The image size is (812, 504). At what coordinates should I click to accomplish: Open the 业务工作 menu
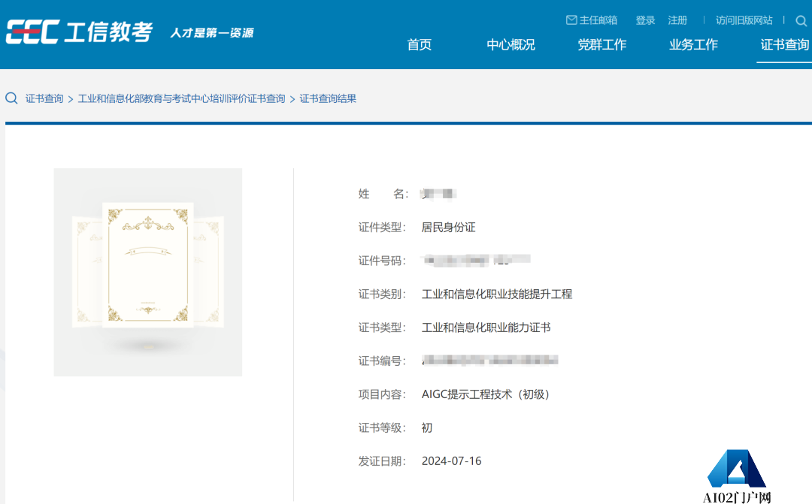tap(693, 44)
